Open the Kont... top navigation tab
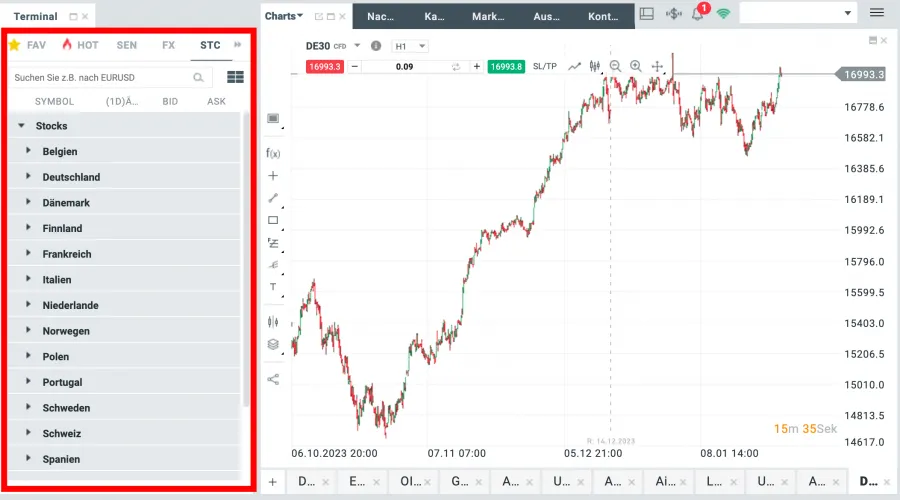 click(603, 17)
